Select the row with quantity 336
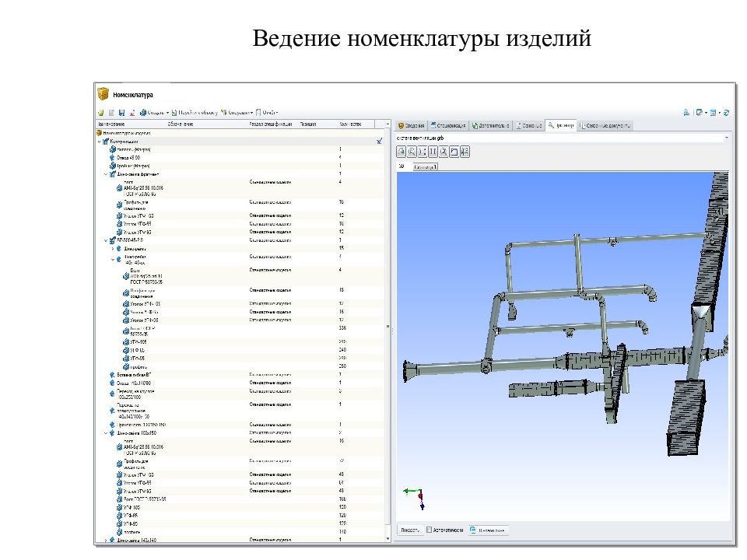Viewport: 747px width, 560px height. point(240,331)
